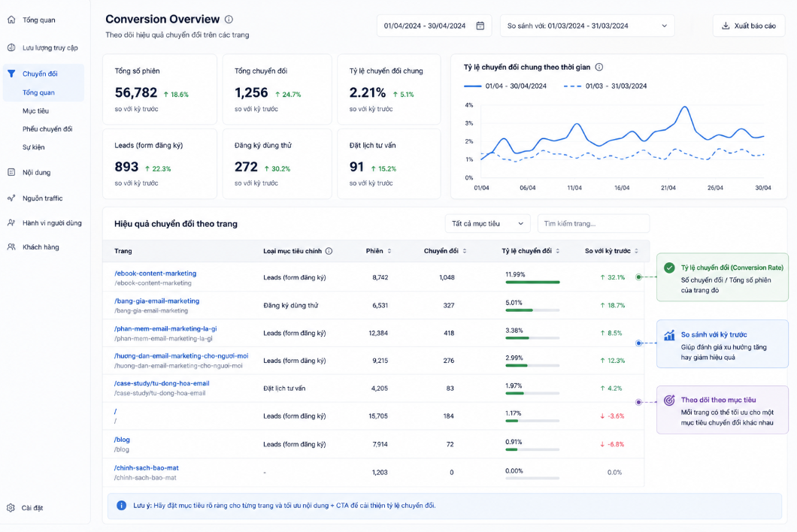Click the 11.99% conversion progress bar

tap(532, 282)
